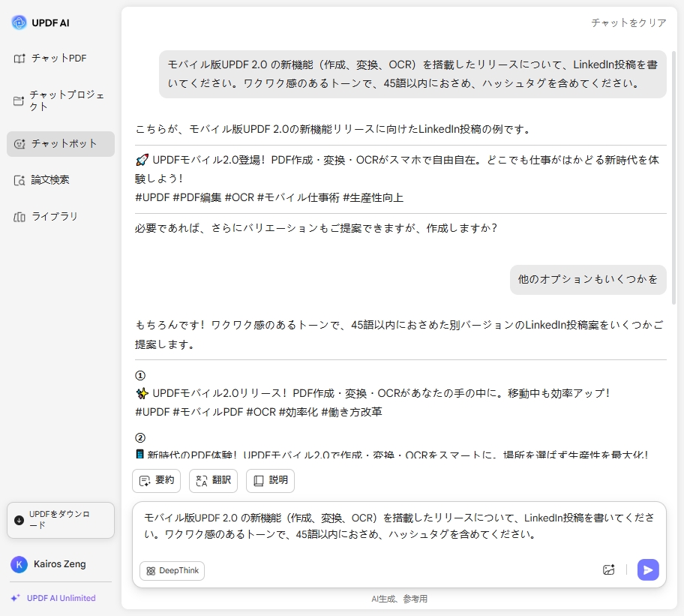Image resolution: width=684 pixels, height=616 pixels.
Task: Toggle the DeepThink mode
Action: (172, 571)
